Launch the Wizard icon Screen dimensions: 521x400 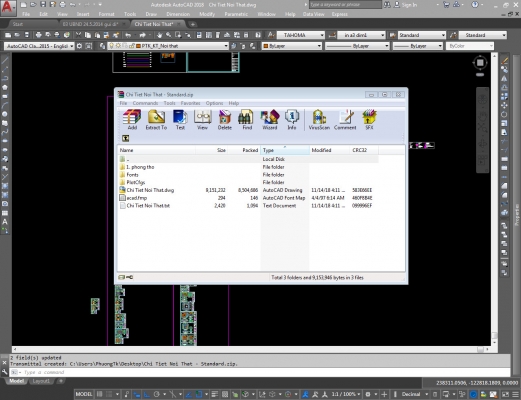(270, 119)
